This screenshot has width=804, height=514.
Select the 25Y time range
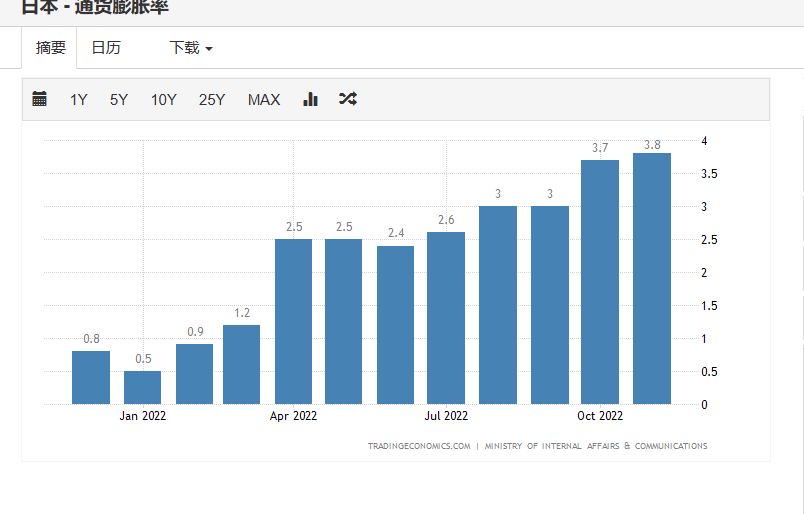pyautogui.click(x=212, y=100)
